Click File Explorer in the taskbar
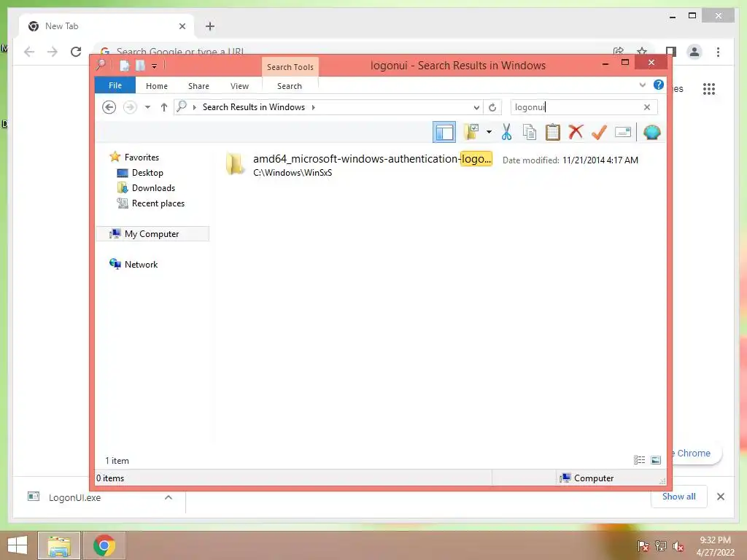Screen dimensions: 747x560 pyautogui.click(x=59, y=545)
